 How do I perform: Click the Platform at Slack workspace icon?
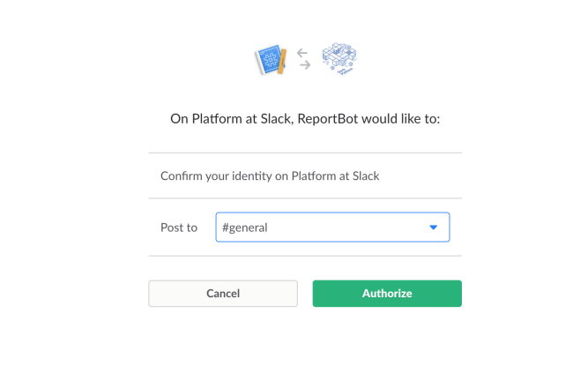point(339,59)
